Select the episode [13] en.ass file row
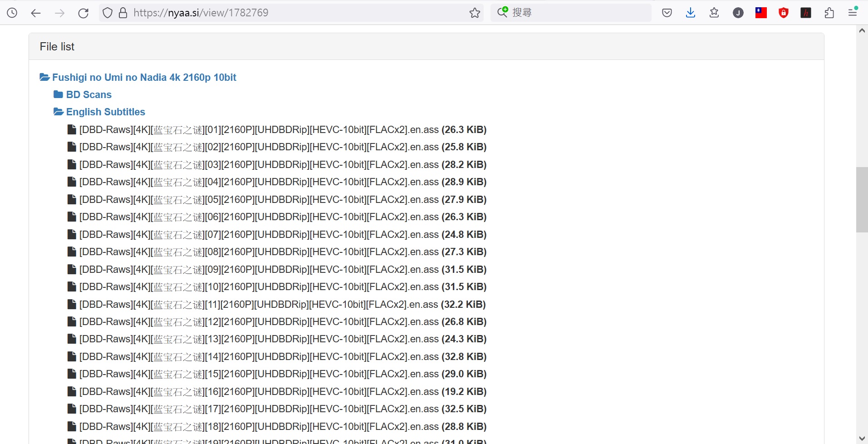Viewport: 868px width, 444px height. click(x=277, y=339)
